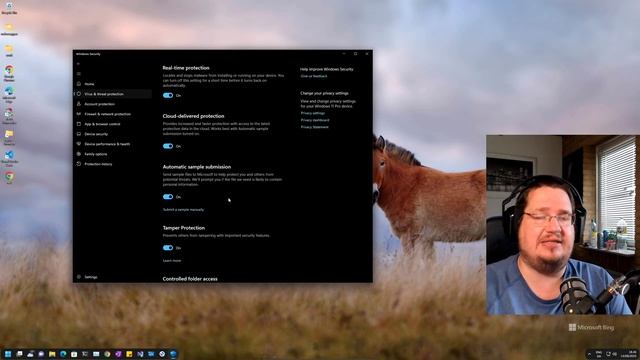Open Firewall & network protection label
640x360 pixels.
click(108, 114)
